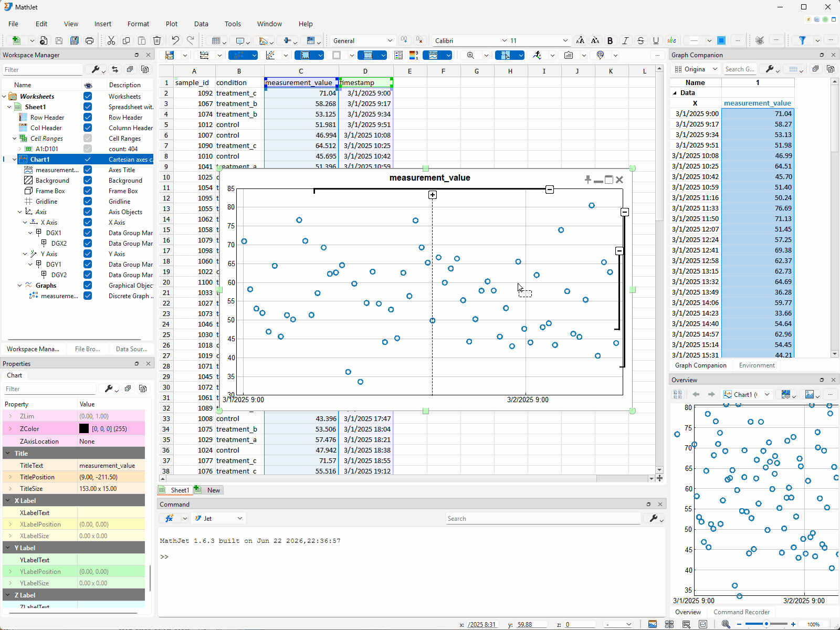Switch to the Environment tab
This screenshot has height=630, width=840.
(757, 365)
